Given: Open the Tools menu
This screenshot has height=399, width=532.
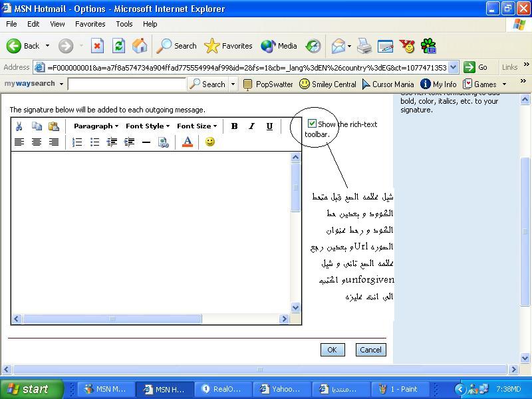Looking at the screenshot, I should [x=124, y=24].
